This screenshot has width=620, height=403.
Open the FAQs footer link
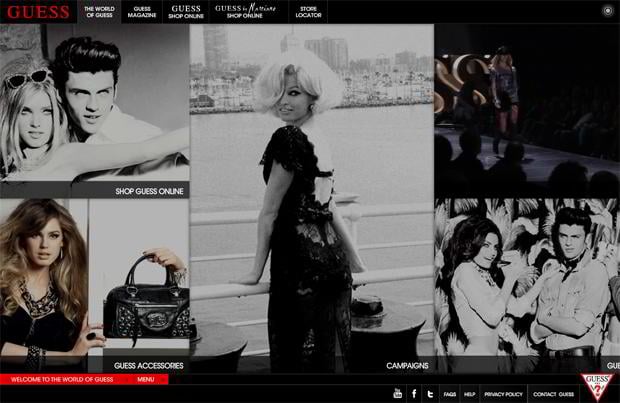(450, 394)
